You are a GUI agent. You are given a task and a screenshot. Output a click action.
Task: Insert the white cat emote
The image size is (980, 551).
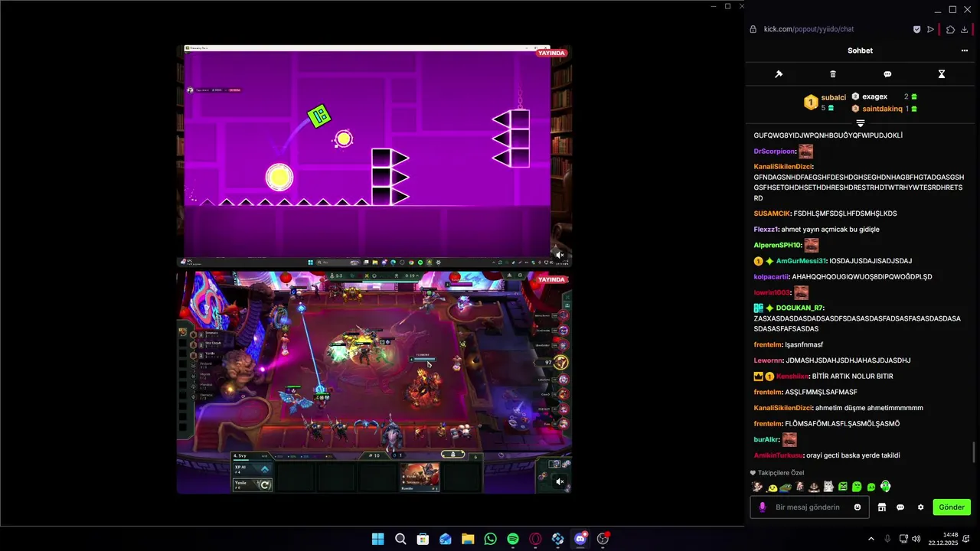(x=828, y=487)
